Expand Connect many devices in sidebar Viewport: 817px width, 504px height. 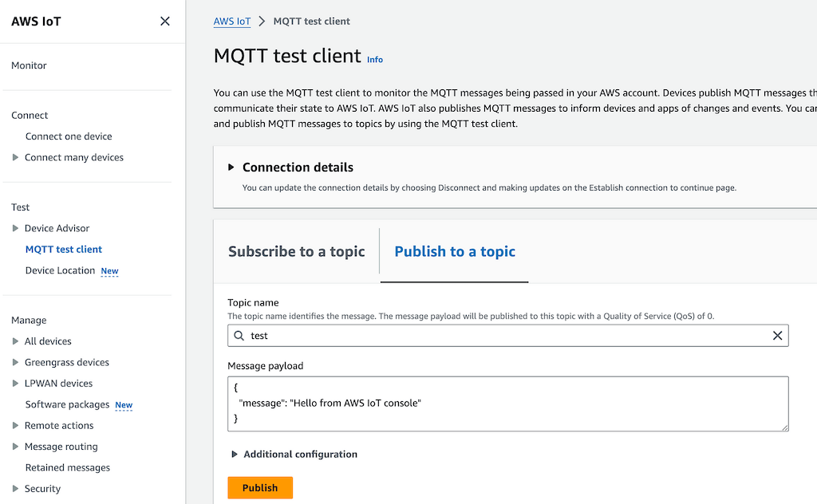coord(16,158)
